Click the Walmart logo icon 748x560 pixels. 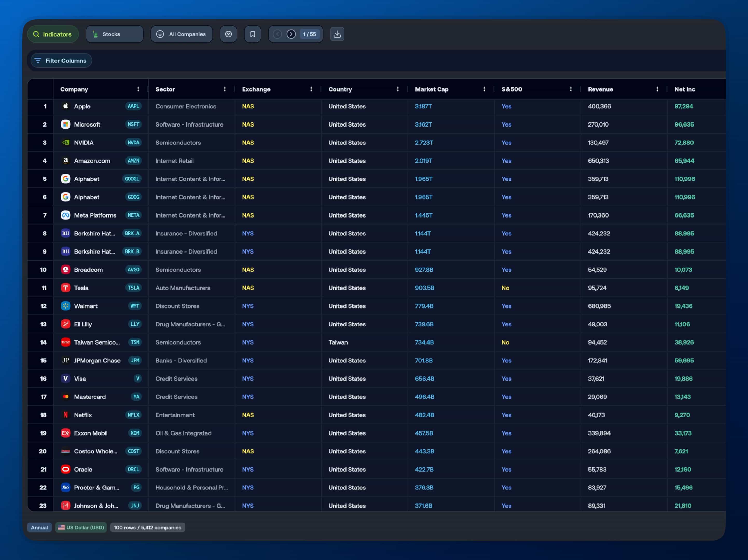pyautogui.click(x=66, y=306)
